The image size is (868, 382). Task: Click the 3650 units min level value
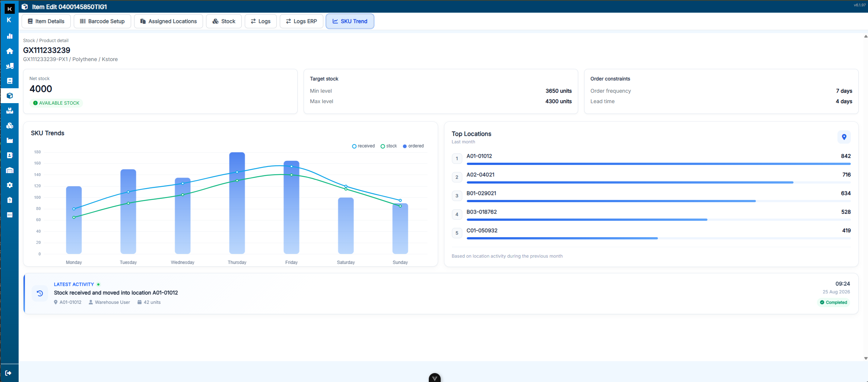pyautogui.click(x=558, y=91)
